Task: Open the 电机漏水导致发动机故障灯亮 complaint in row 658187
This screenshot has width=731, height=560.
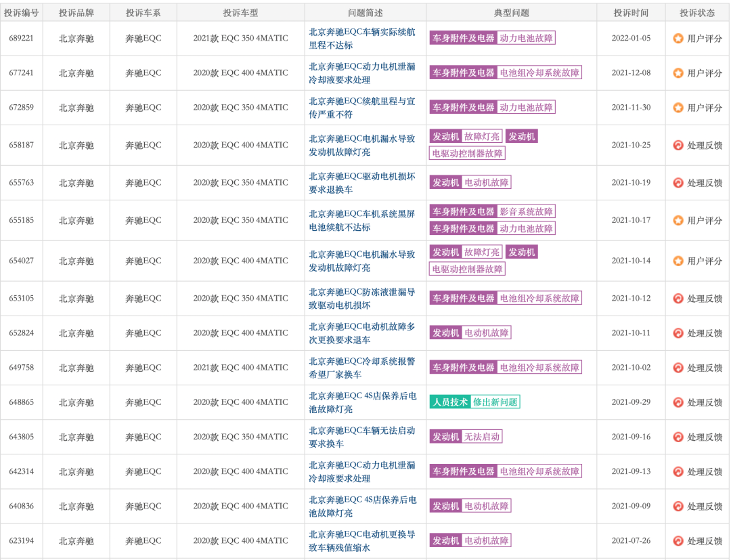Action: [361, 145]
